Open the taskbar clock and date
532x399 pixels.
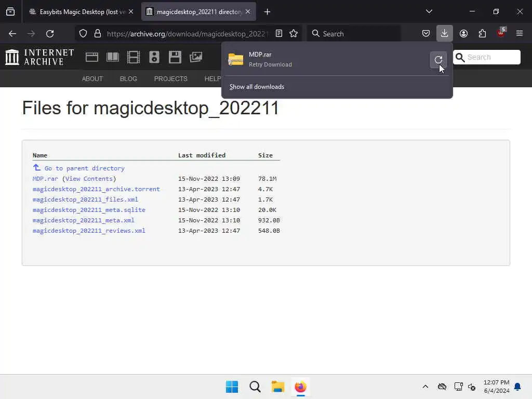(x=496, y=387)
